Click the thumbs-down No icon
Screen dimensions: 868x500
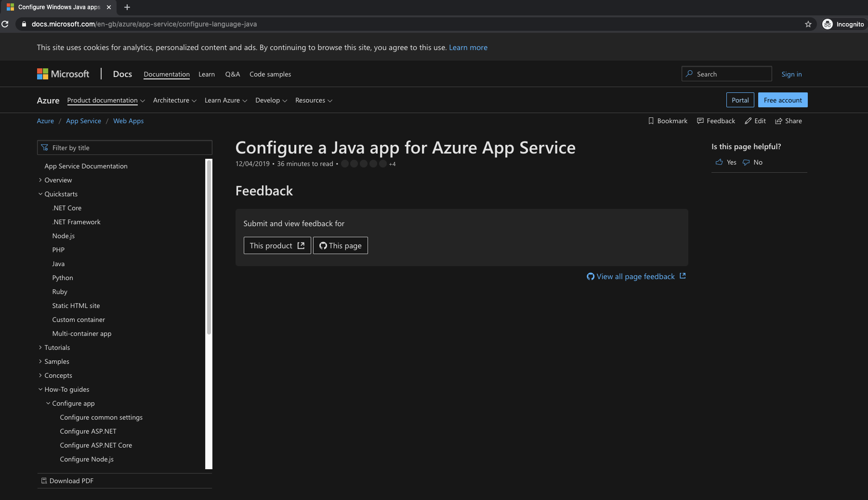click(746, 162)
